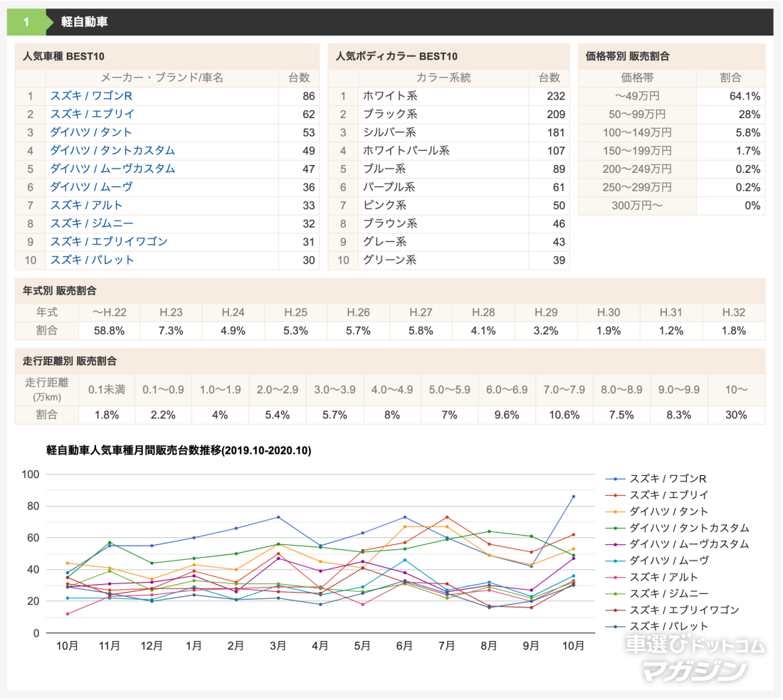The width and height of the screenshot is (783, 700).
Task: Click the 150〜199万円 price range cell
Action: 637,151
